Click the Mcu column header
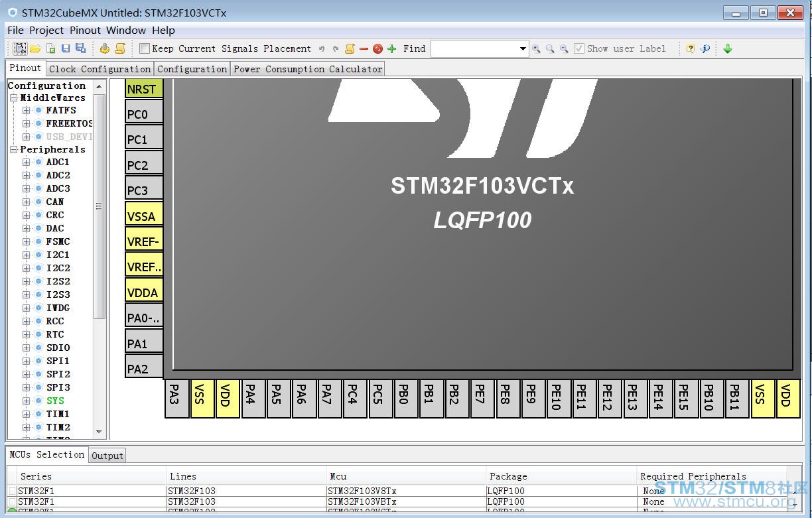 click(407, 476)
